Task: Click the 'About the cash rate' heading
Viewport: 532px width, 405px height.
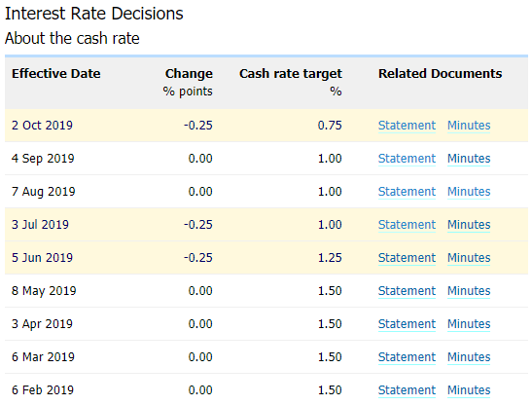Action: pos(72,38)
